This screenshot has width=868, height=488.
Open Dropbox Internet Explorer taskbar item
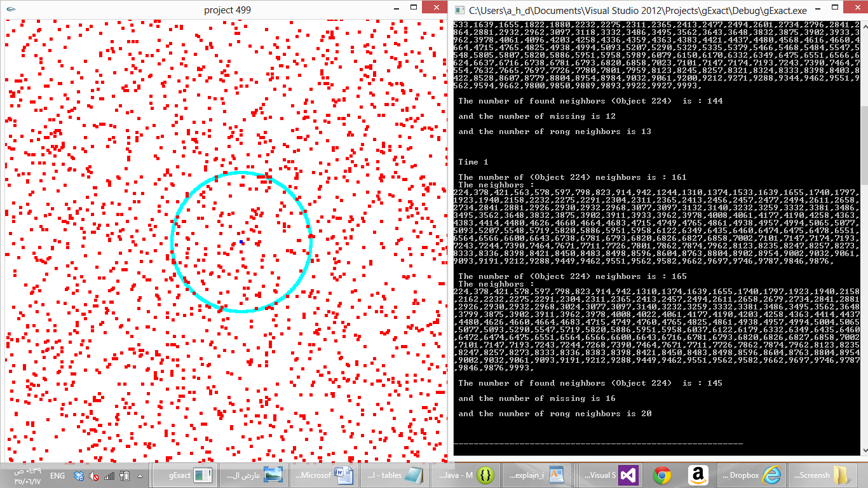[x=753, y=475]
